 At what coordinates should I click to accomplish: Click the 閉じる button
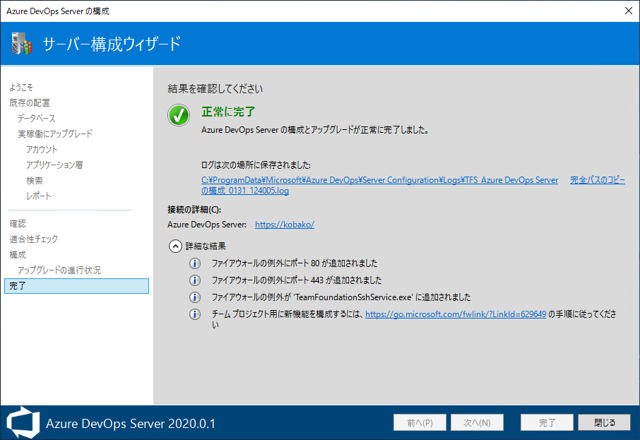pos(604,422)
